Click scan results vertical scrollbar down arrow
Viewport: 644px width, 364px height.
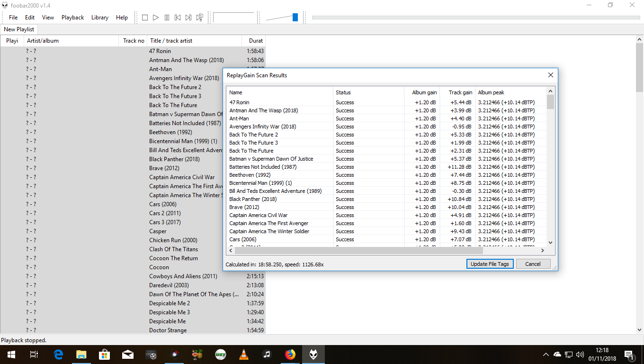click(550, 243)
